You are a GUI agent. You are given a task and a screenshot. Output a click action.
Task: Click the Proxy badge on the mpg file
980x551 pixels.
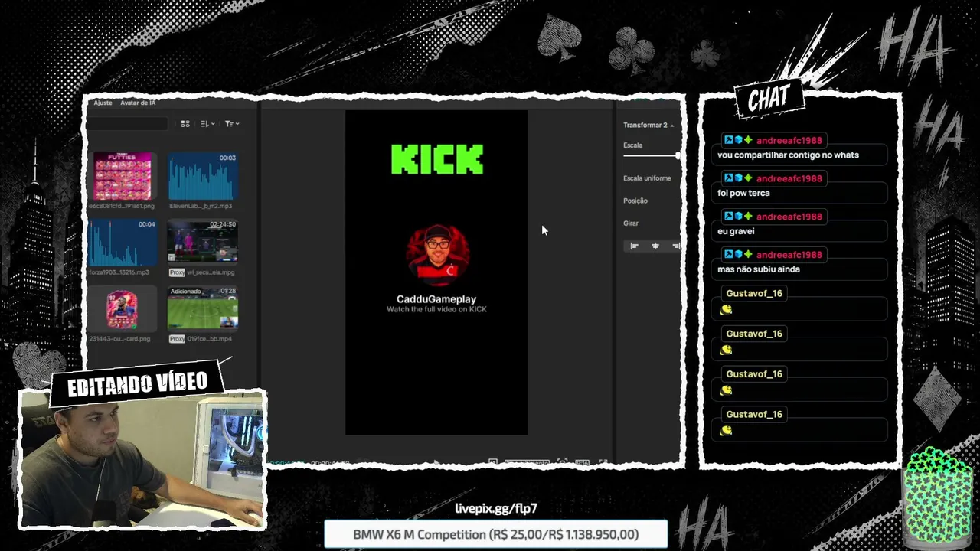(177, 272)
